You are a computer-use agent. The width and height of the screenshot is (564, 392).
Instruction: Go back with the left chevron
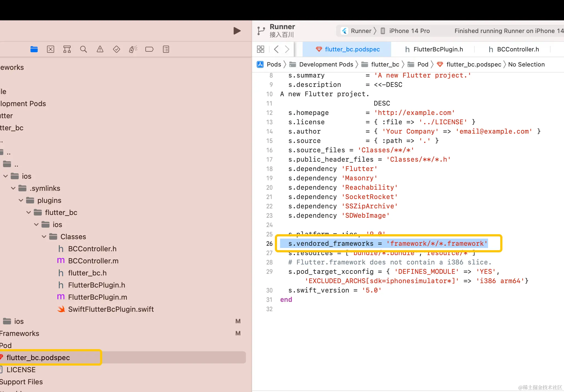[x=277, y=49]
